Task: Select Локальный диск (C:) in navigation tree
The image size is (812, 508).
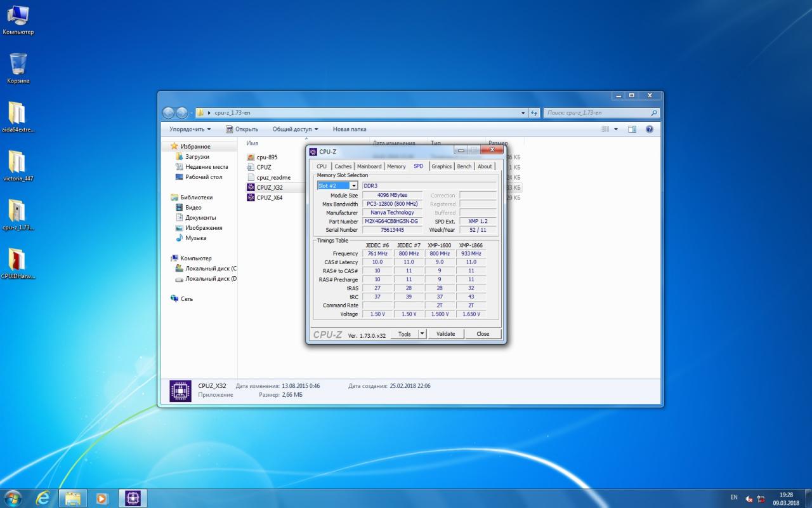Action: point(211,269)
